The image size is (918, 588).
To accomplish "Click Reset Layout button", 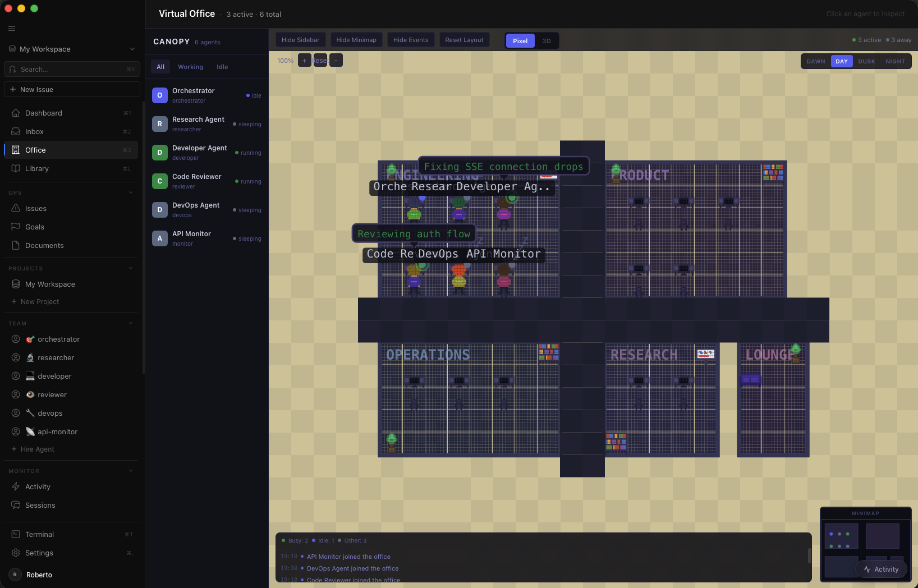I will coord(464,40).
